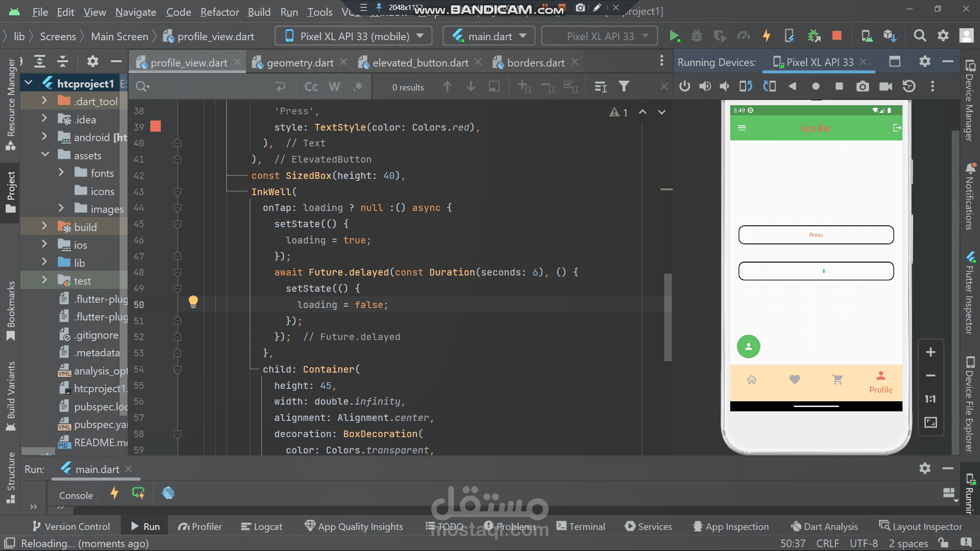Open Search Everywhere magnifier icon
The height and width of the screenshot is (551, 980).
tap(919, 36)
